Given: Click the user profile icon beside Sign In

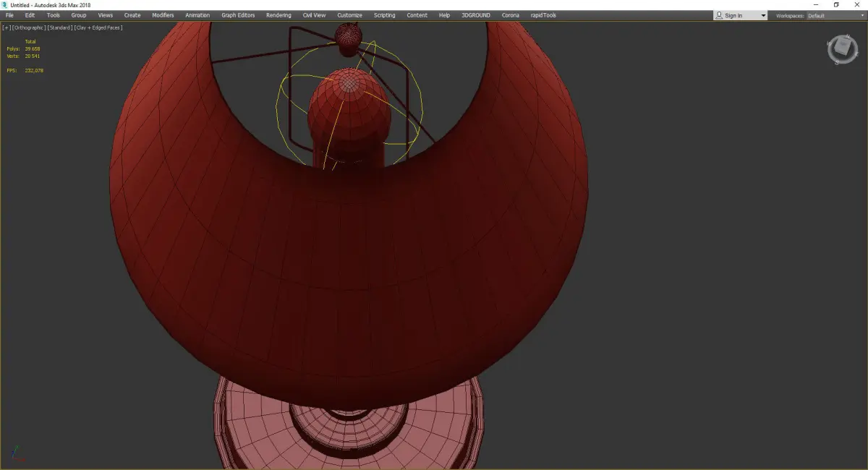Looking at the screenshot, I should (719, 15).
